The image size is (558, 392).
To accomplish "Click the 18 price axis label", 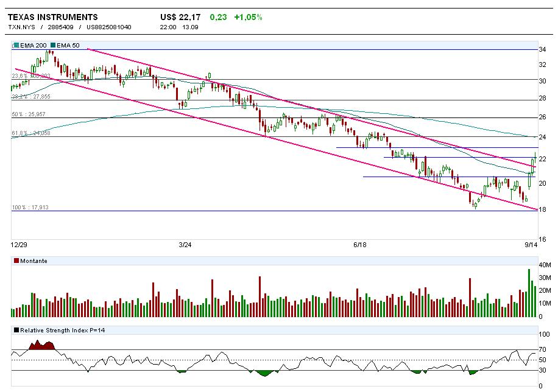I will 542,209.
